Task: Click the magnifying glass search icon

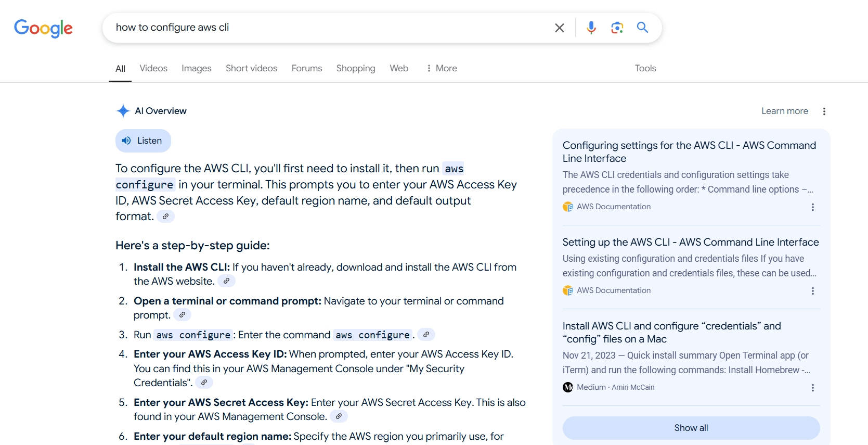Action: (643, 28)
